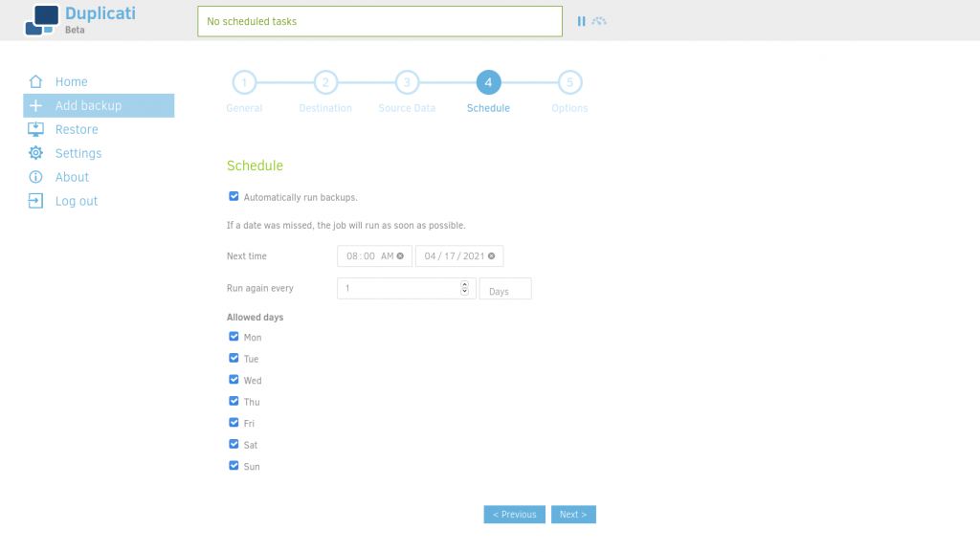Click the Allowed days label
The width and height of the screenshot is (980, 552).
pos(255,318)
